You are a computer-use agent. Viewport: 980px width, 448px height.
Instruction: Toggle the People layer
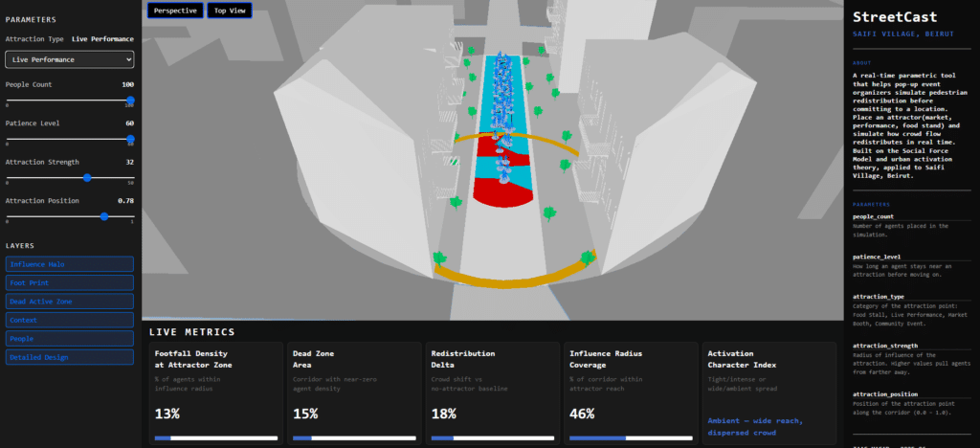(x=69, y=338)
